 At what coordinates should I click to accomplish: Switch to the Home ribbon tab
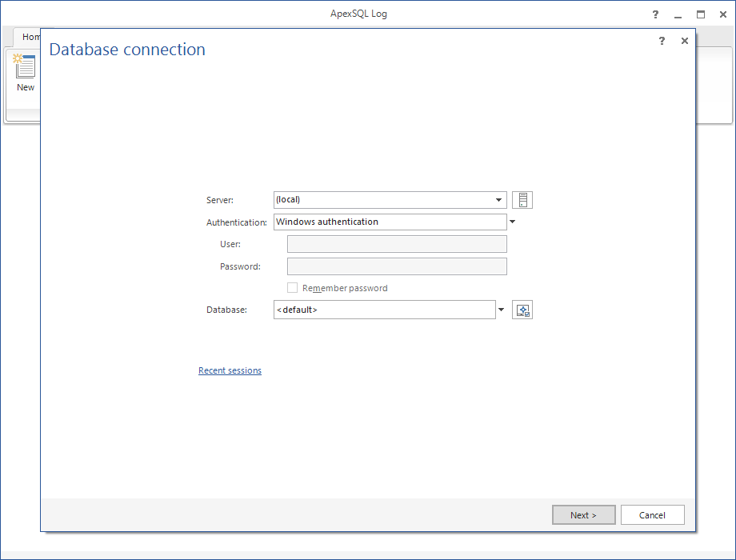pos(30,37)
